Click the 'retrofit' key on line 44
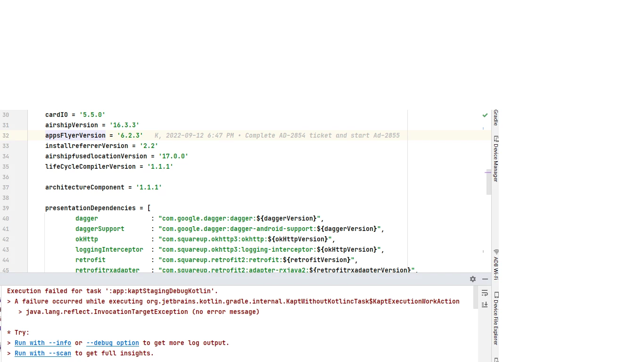This screenshot has width=644, height=362. [x=91, y=260]
